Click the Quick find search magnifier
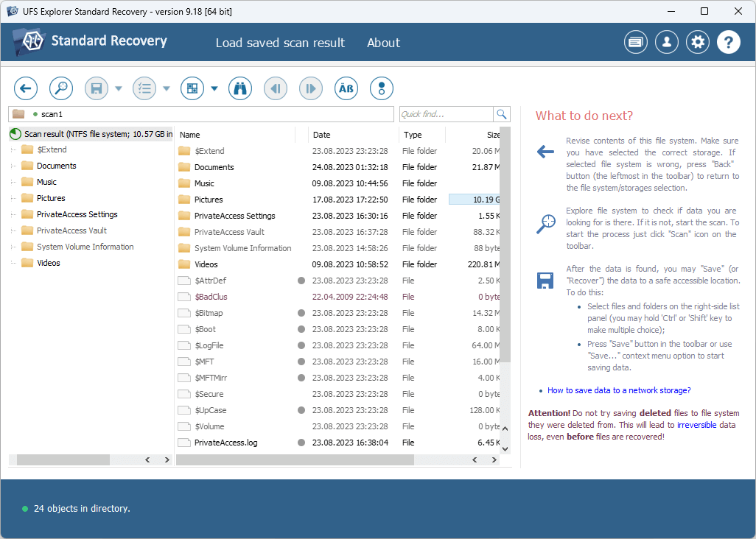Image resolution: width=756 pixels, height=539 pixels. 502,114
